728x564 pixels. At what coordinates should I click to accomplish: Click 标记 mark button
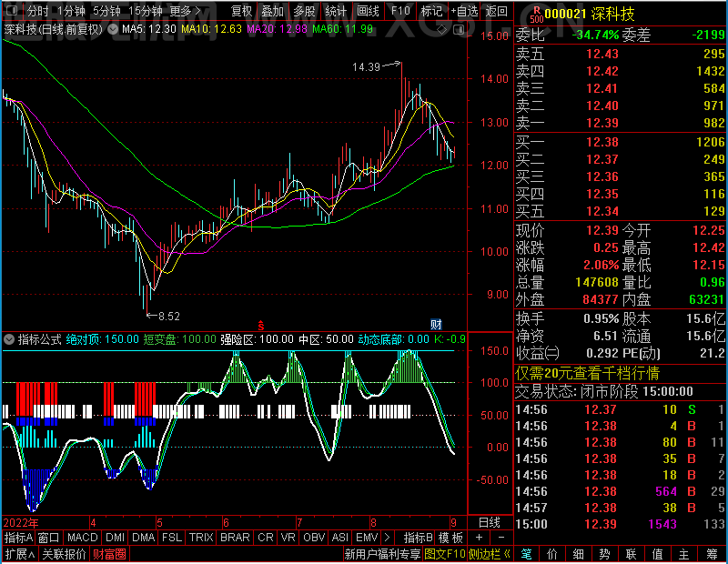(x=431, y=11)
